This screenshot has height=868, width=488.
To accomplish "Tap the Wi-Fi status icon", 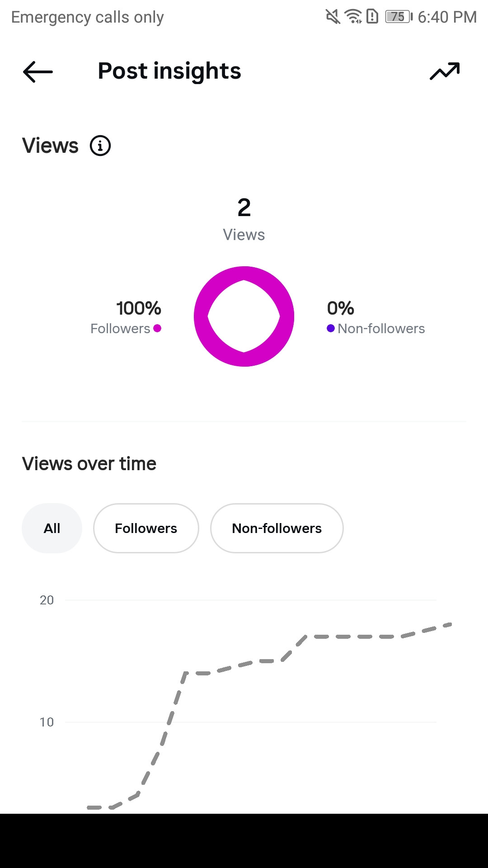I will pyautogui.click(x=353, y=17).
